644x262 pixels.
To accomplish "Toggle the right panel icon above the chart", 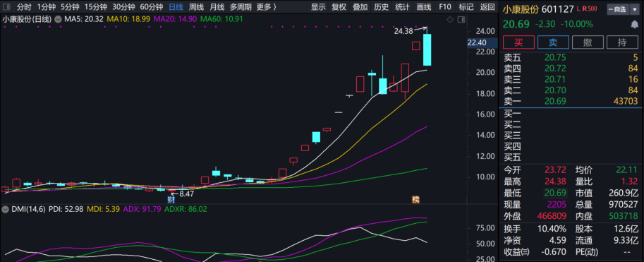I will click(x=461, y=19).
